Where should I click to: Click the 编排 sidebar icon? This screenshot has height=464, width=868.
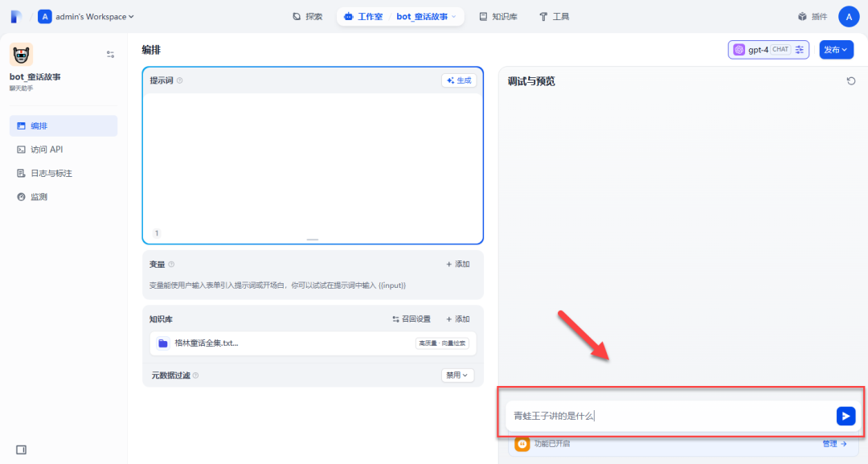[21, 125]
